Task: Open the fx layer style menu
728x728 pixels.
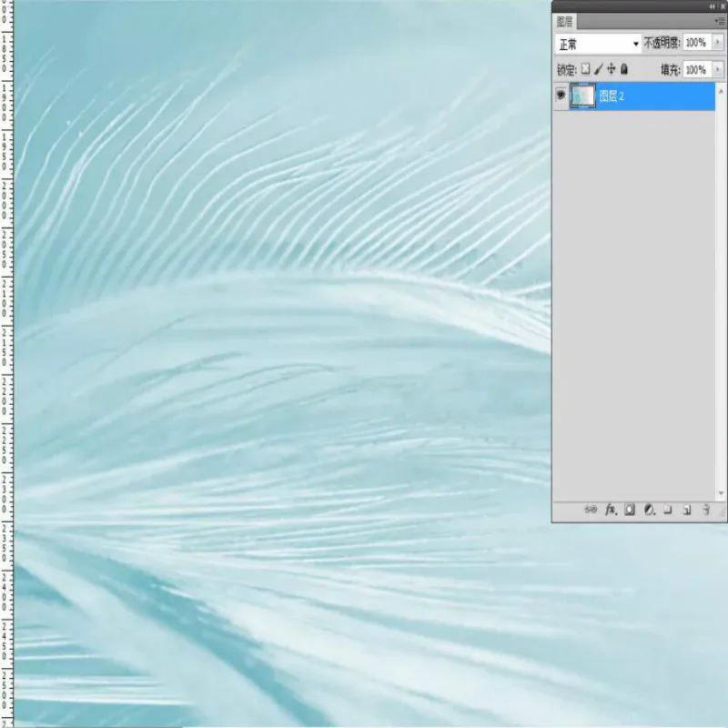Action: click(611, 510)
